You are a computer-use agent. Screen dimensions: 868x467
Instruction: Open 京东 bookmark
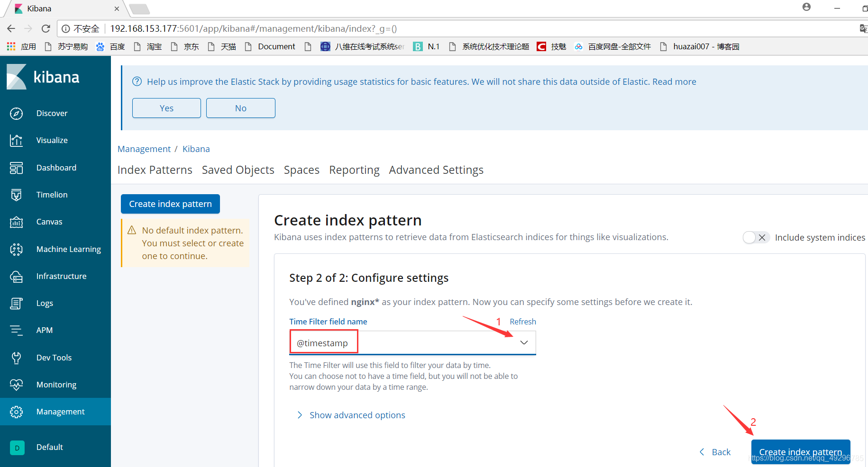185,46
